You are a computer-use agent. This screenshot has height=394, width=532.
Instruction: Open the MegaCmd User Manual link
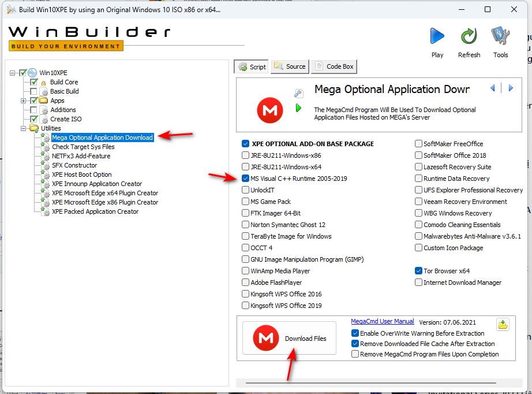point(383,321)
